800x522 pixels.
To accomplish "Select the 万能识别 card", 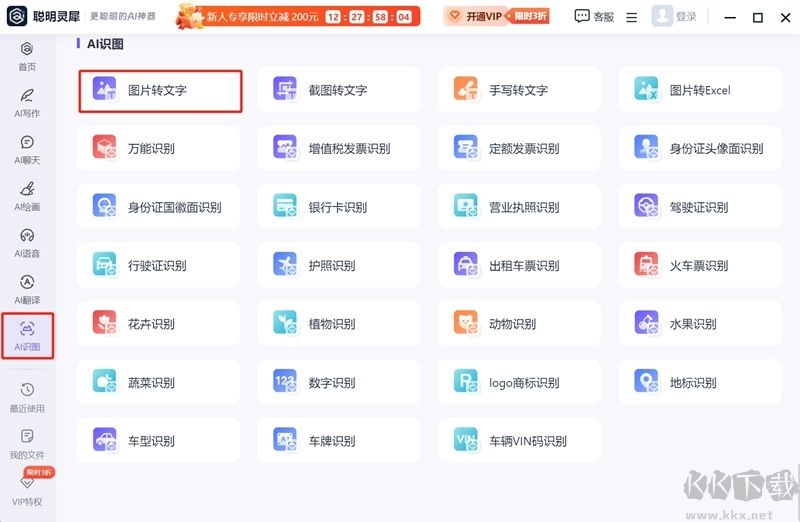I will [x=158, y=148].
